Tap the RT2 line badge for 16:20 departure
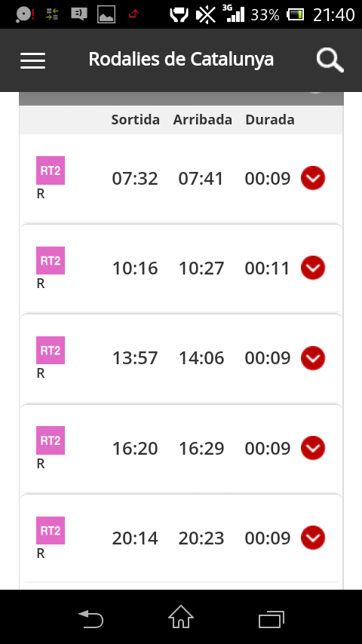The height and width of the screenshot is (644, 362). click(x=51, y=440)
